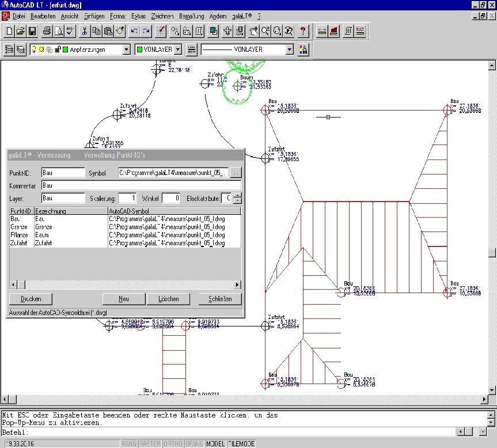This screenshot has width=497, height=448.
Task: Click the Drucken button in dialog
Action: [x=31, y=299]
